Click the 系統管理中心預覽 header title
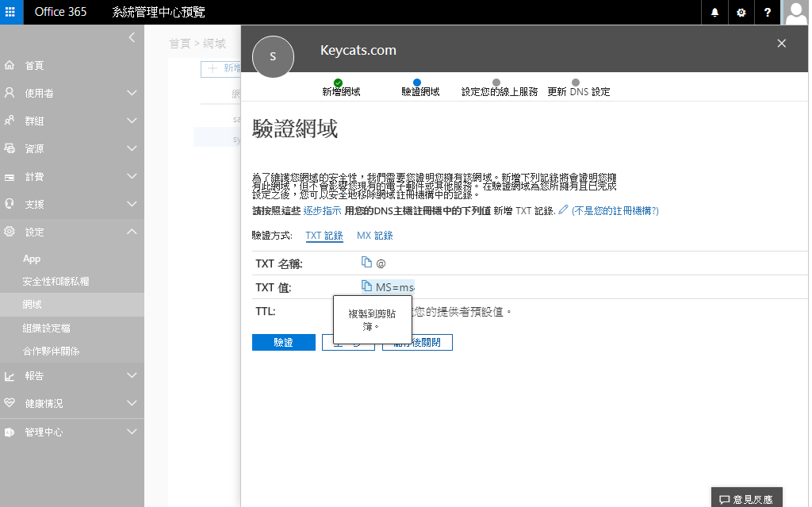The image size is (812, 507). [x=159, y=12]
